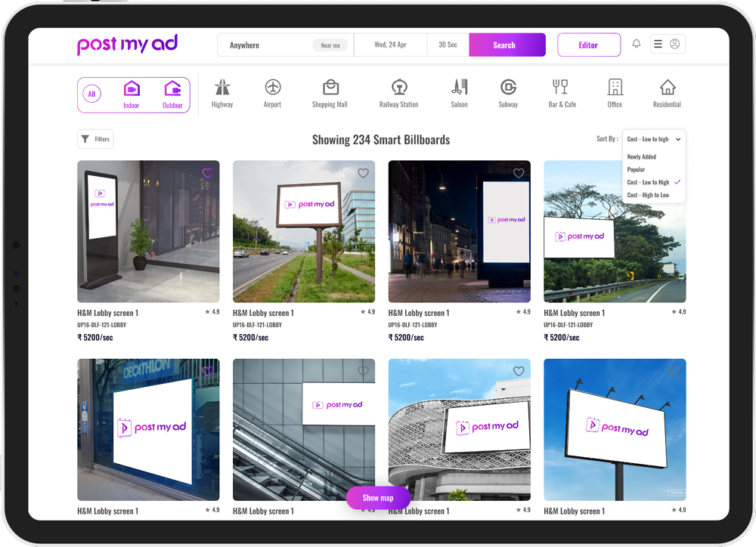Viewport: 756px width, 547px height.
Task: Click the Search button
Action: pyautogui.click(x=507, y=45)
